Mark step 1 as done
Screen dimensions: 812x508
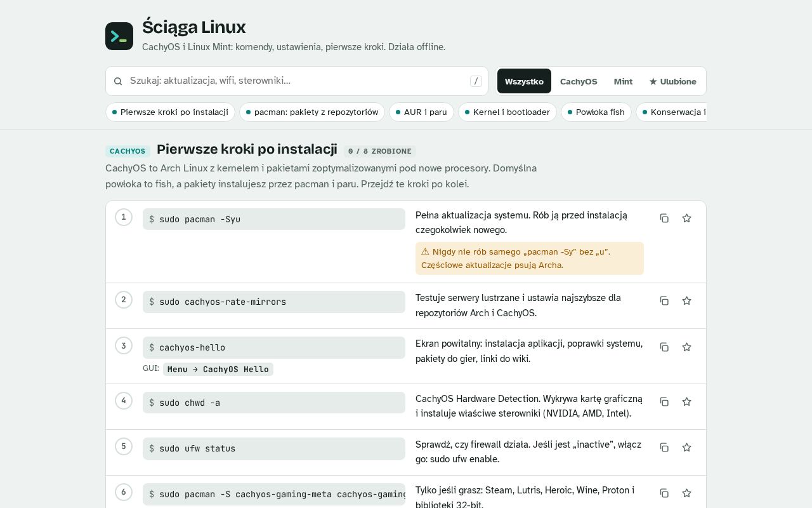(124, 217)
